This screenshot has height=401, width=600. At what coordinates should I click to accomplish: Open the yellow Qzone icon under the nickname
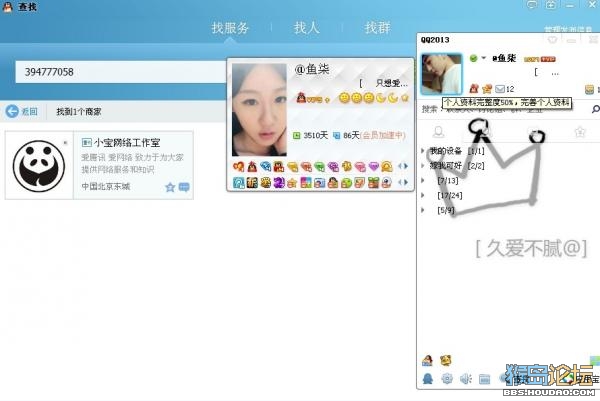[x=487, y=89]
